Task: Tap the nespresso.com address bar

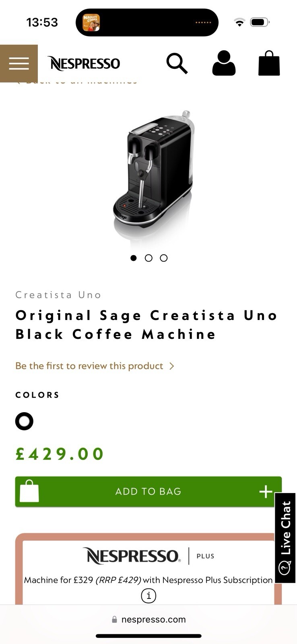Action: [x=148, y=619]
